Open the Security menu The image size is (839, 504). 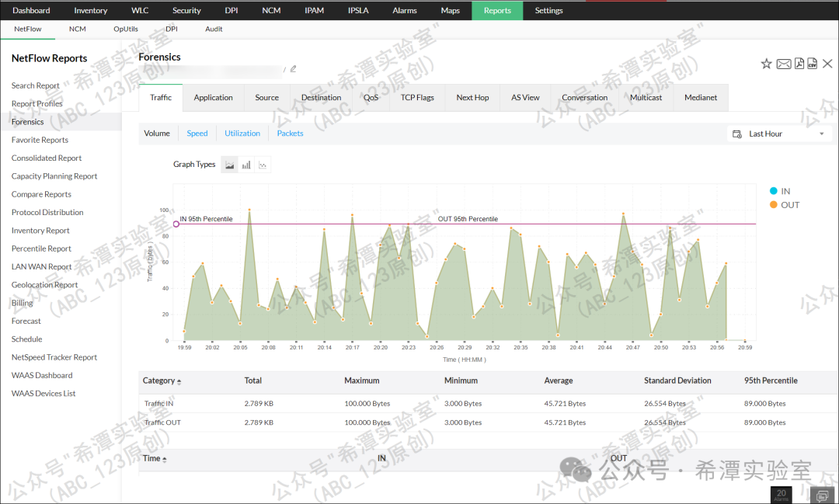point(186,10)
